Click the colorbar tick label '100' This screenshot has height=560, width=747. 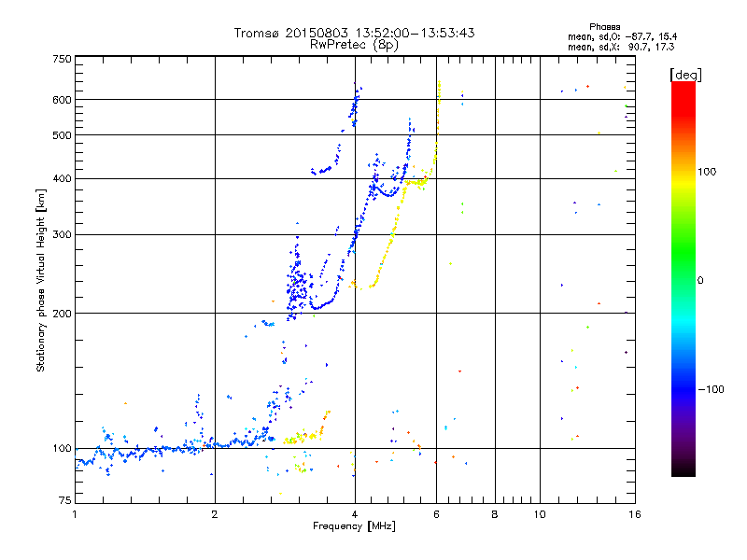point(707,172)
